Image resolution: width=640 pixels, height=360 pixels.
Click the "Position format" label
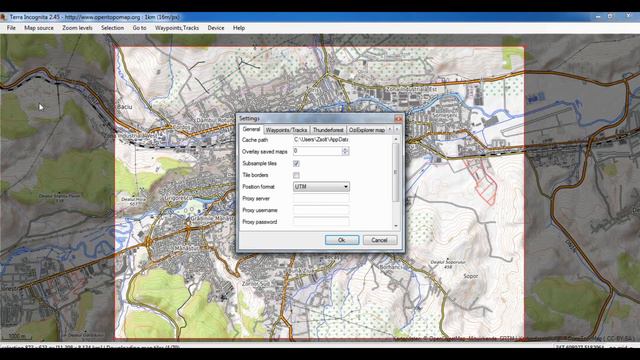pyautogui.click(x=258, y=187)
